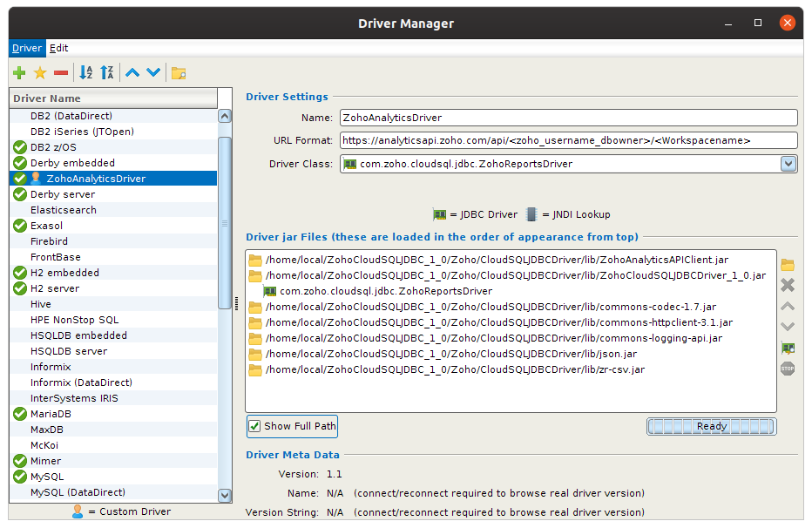
Task: Select the commons-codec-1.7.jar entry
Action: 490,307
